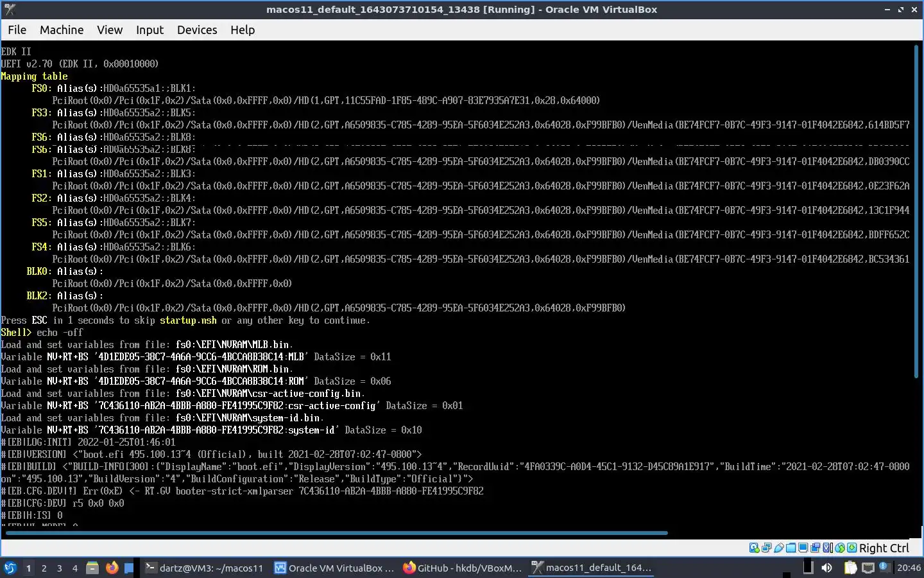The width and height of the screenshot is (924, 578).
Task: Open the wired network tray icon
Action: (x=868, y=568)
